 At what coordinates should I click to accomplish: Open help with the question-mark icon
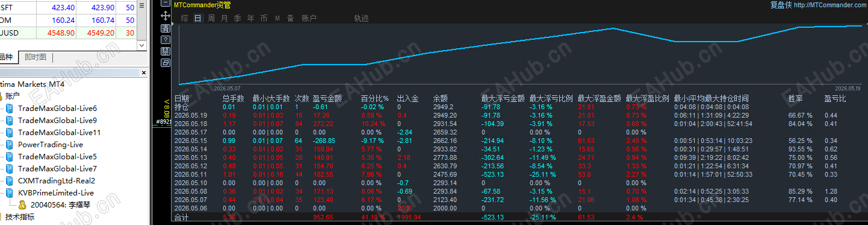[166, 39]
